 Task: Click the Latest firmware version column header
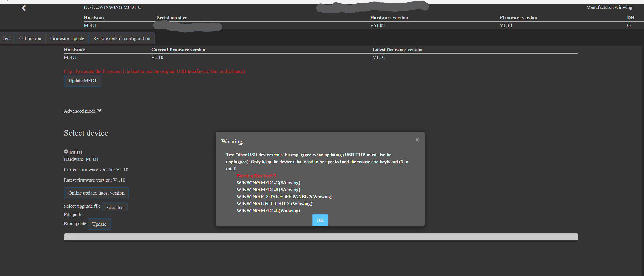[397, 50]
